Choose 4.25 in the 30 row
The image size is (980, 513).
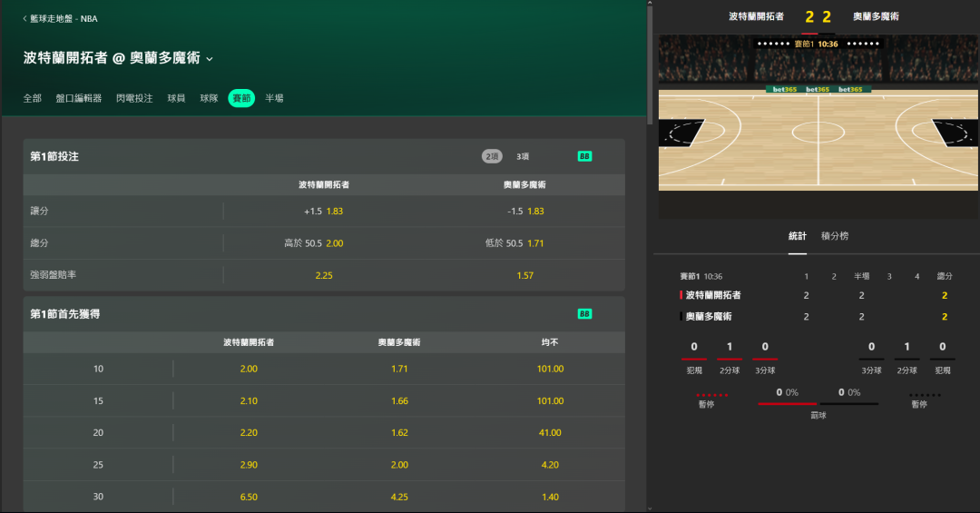[399, 497]
